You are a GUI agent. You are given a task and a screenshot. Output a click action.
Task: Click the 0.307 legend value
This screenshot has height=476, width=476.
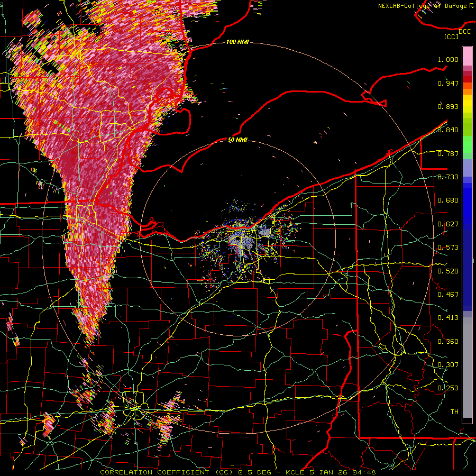point(448,365)
